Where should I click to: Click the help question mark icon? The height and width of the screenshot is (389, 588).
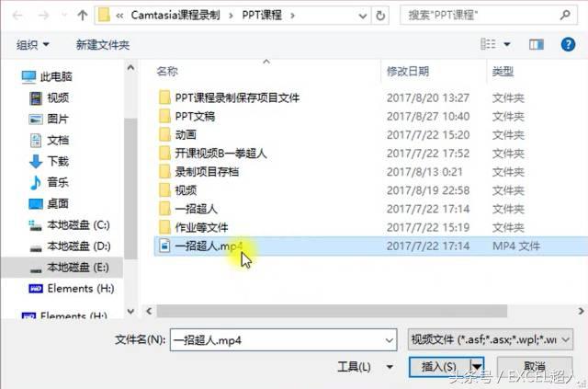568,45
